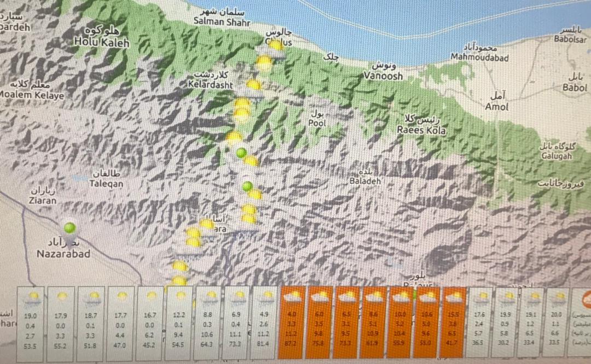Screen dimensions: 591x364
Task: Select the orange forecast card showing 4.0
Action: pyautogui.click(x=291, y=322)
